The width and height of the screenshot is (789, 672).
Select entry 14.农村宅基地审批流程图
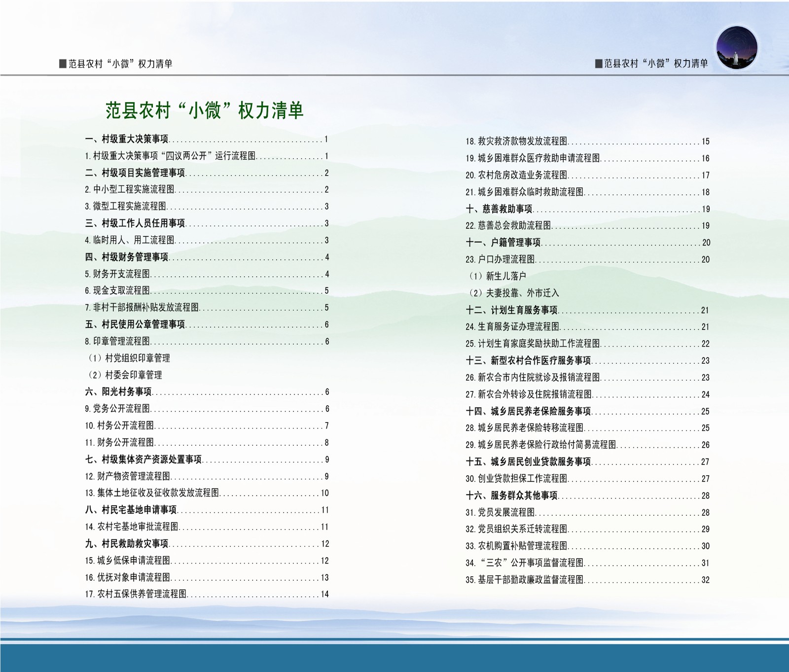207,527
